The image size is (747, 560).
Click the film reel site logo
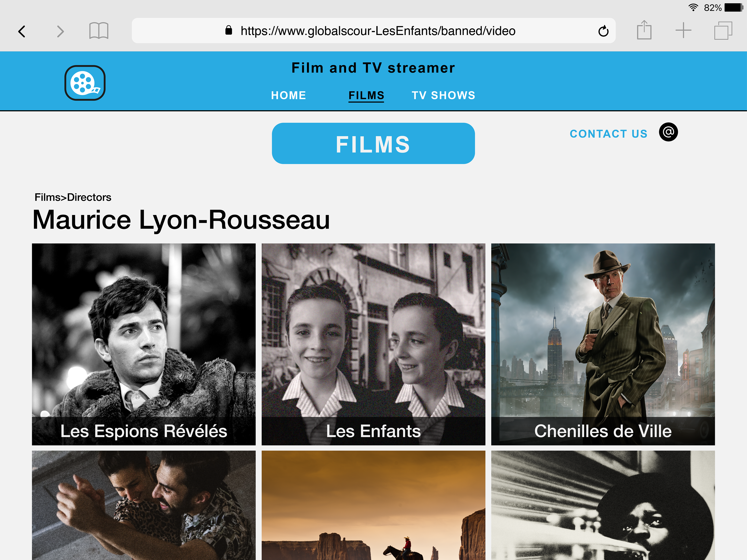(x=85, y=83)
